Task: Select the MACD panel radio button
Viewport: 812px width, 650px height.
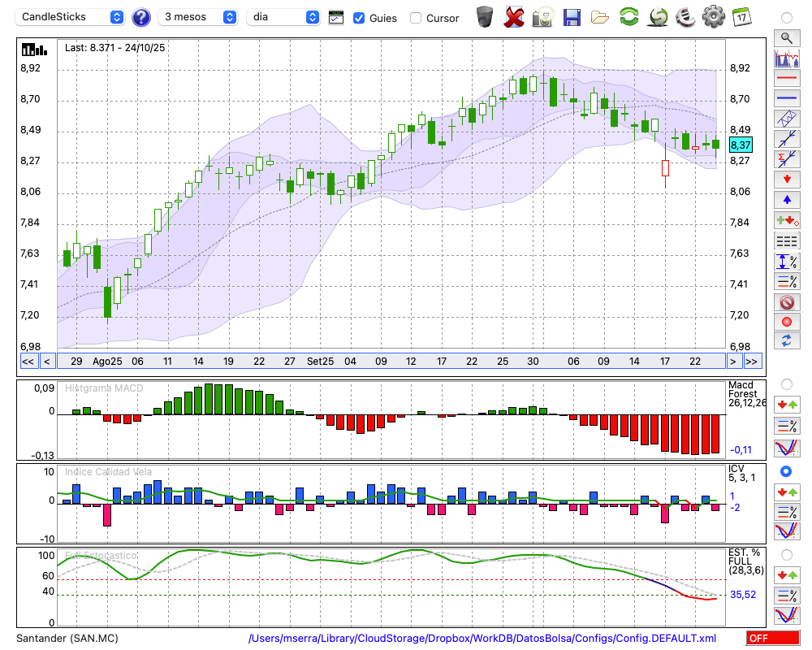Action: [x=787, y=384]
